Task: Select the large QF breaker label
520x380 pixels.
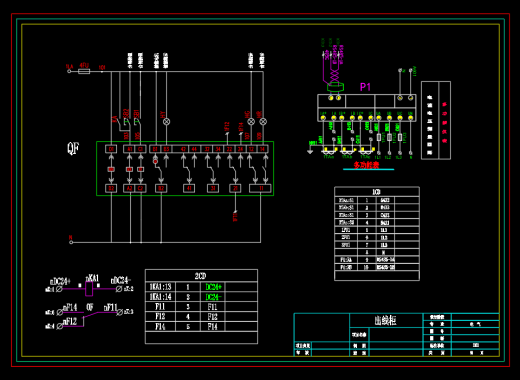Action: tap(73, 149)
